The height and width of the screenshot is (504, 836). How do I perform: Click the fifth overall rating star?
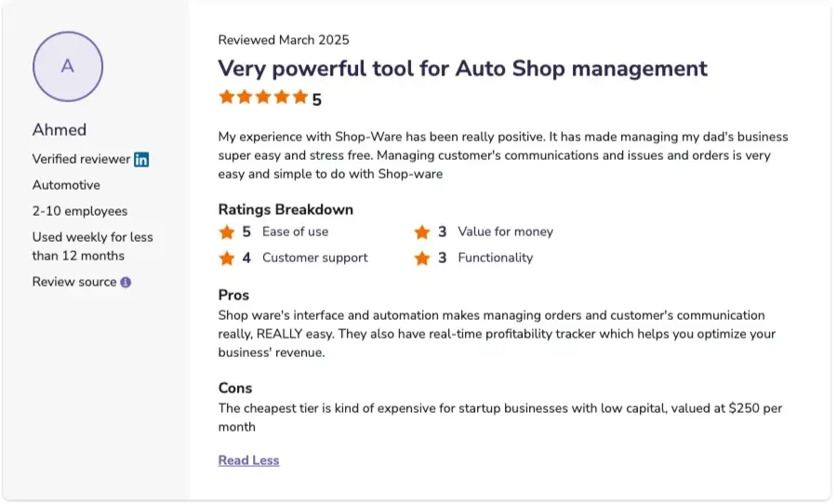tap(299, 97)
